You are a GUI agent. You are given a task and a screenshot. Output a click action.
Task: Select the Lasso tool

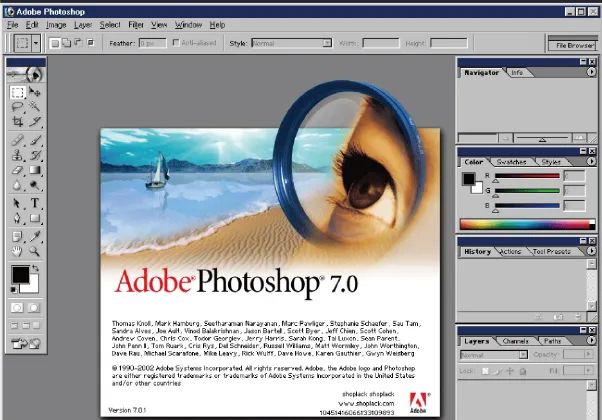[x=17, y=107]
